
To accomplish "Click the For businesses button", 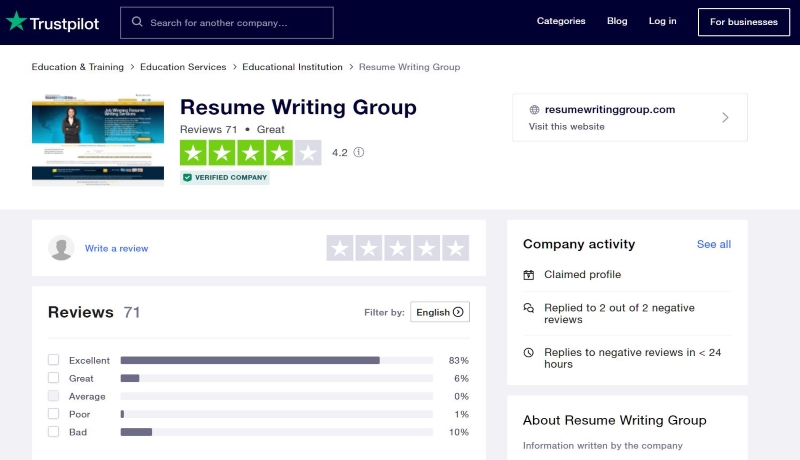I will click(x=744, y=22).
